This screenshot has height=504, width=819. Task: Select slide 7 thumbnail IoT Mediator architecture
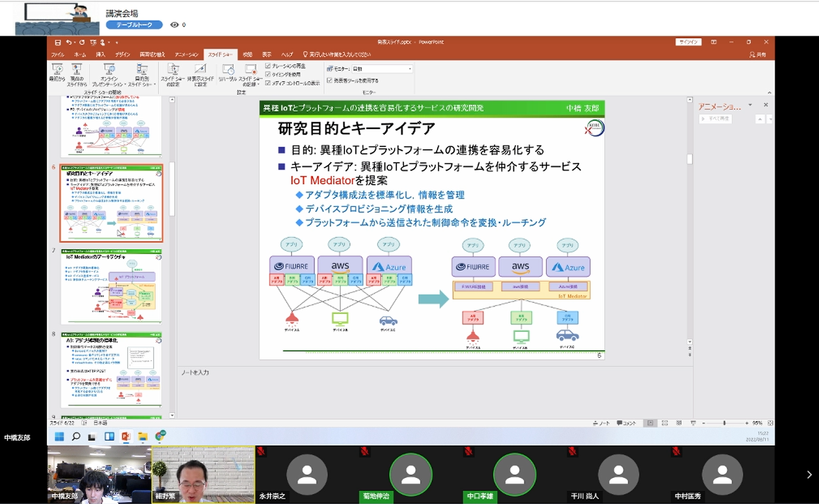pos(111,287)
